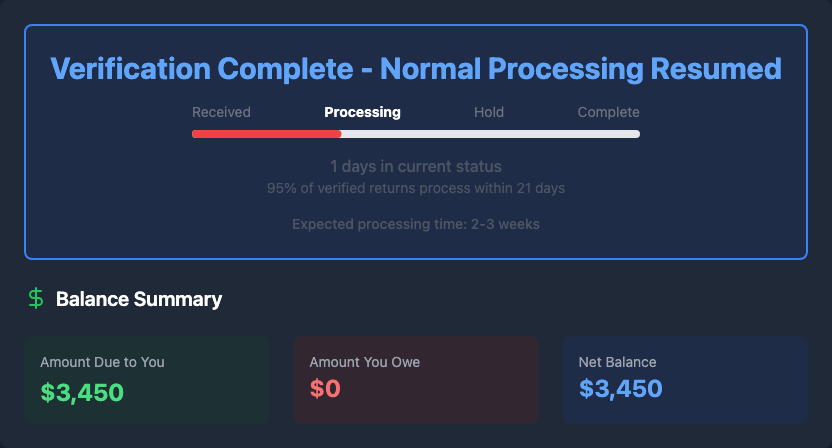
Task: Click the red $0 amount
Action: tap(325, 390)
